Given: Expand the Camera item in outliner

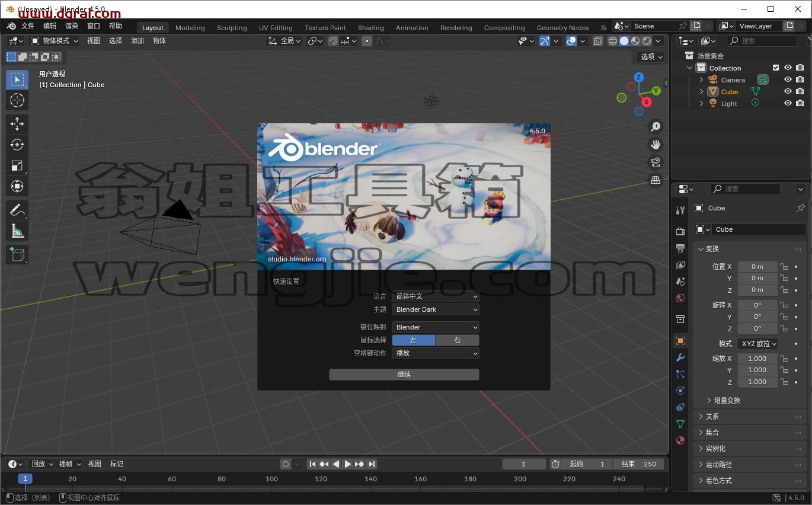Looking at the screenshot, I should tap(702, 80).
